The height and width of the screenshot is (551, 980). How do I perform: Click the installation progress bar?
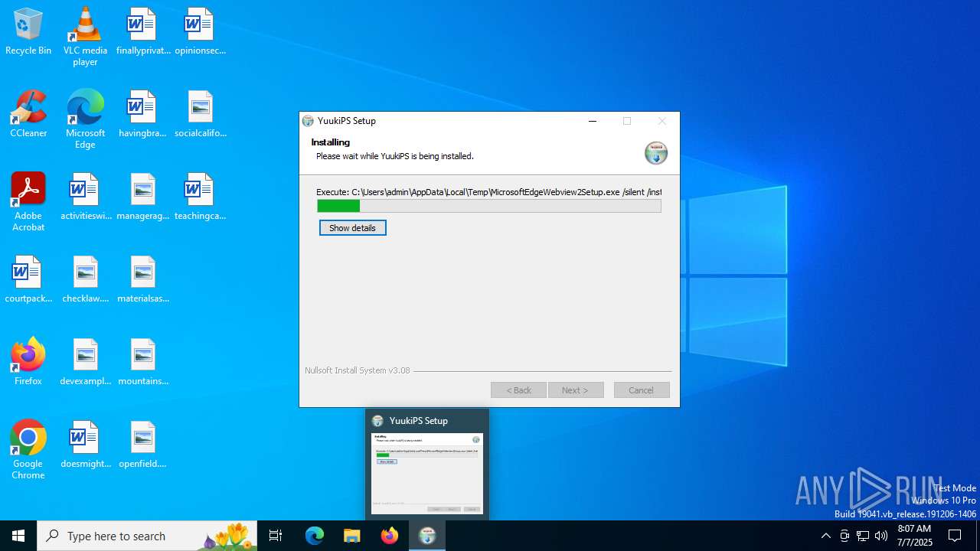click(489, 206)
